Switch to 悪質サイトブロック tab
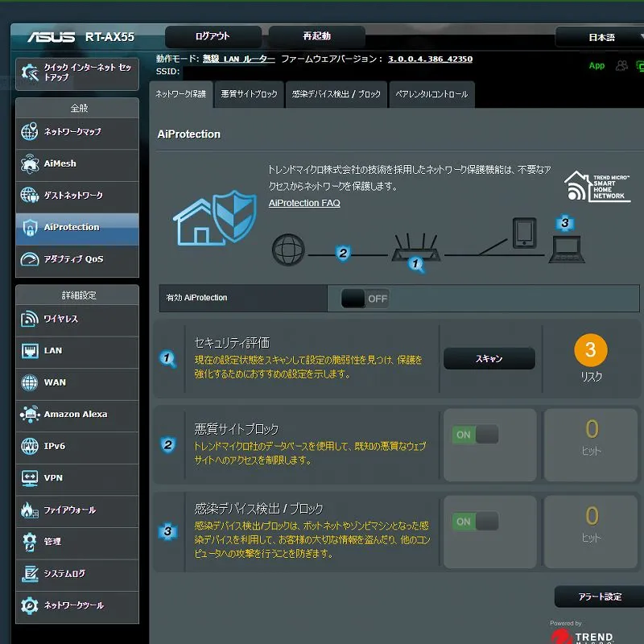The height and width of the screenshot is (644, 644). pos(249,94)
